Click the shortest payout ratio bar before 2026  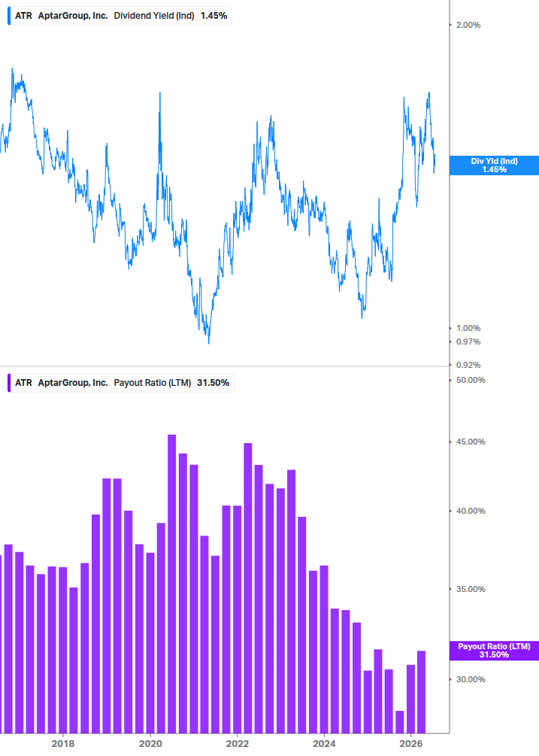tap(399, 721)
